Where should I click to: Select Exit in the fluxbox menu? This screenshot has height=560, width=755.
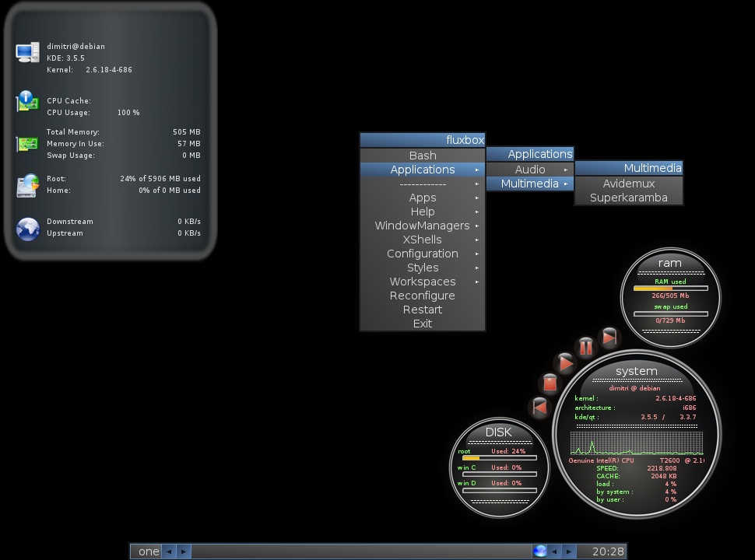pyautogui.click(x=423, y=324)
